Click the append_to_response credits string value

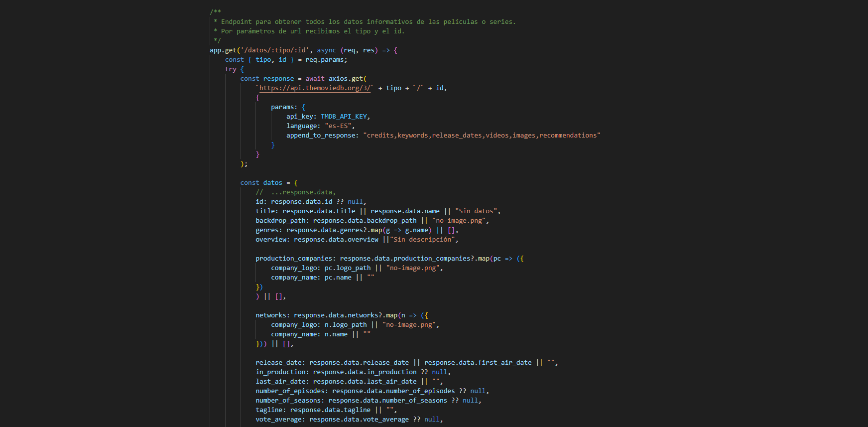pyautogui.click(x=482, y=136)
